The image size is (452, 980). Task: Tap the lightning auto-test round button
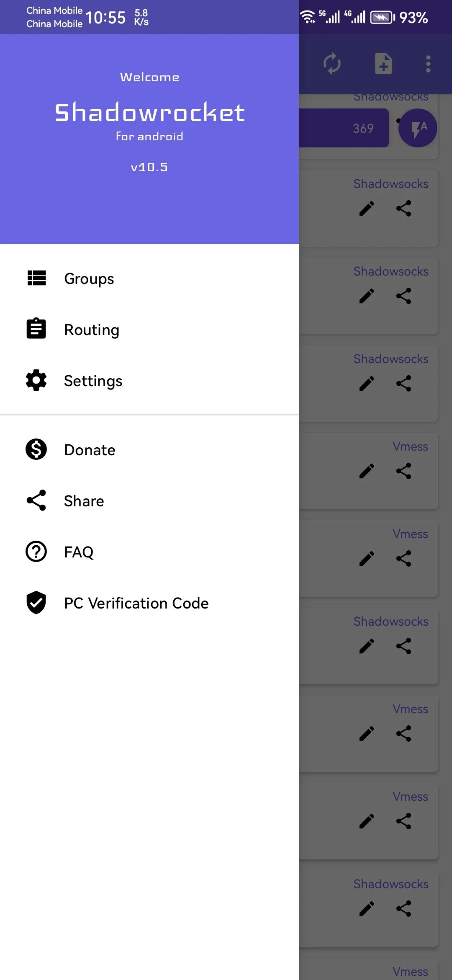pos(418,128)
